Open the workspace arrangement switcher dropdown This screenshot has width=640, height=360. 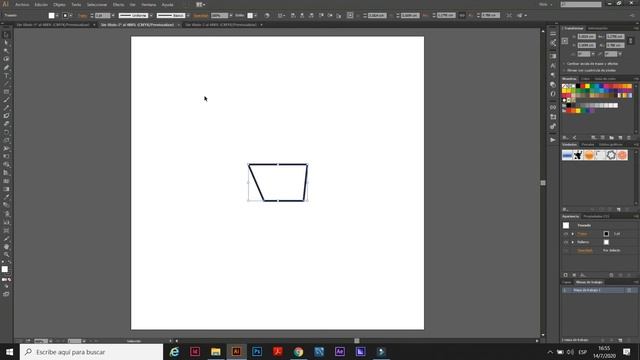pyautogui.click(x=200, y=4)
